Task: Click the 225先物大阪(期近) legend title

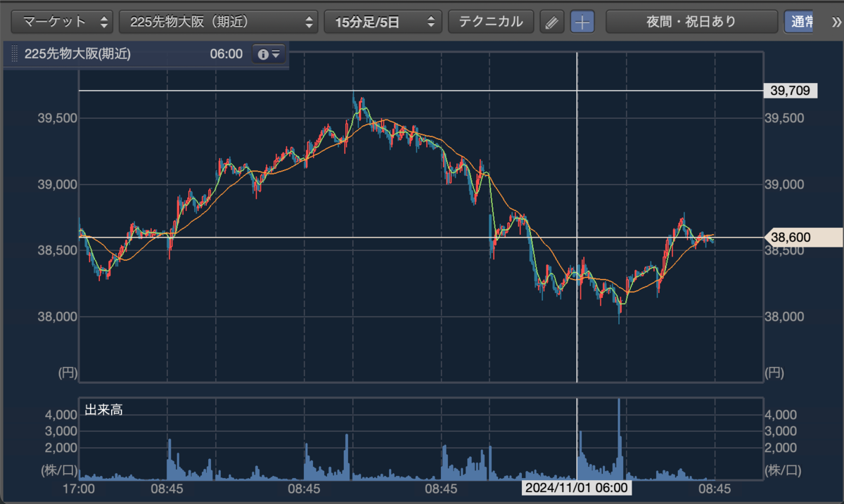Action: pyautogui.click(x=77, y=54)
